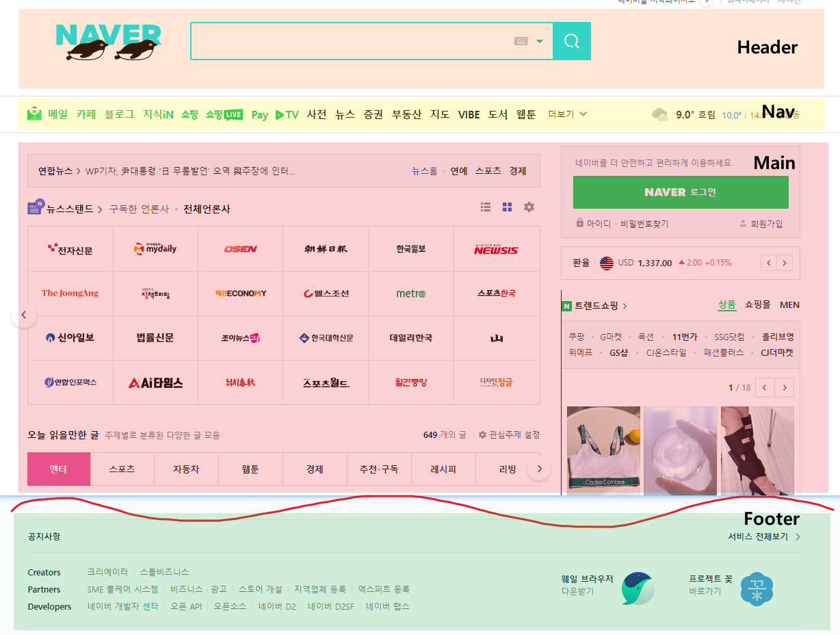840x635 pixels.
Task: Open the 한국일보 publisher logo
Action: tap(411, 249)
